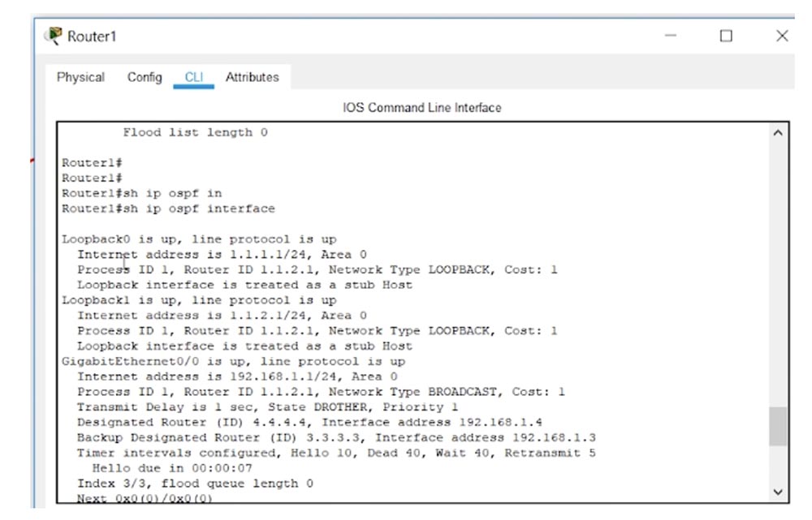Open the CLI tab
The height and width of the screenshot is (520, 812).
pyautogui.click(x=195, y=77)
